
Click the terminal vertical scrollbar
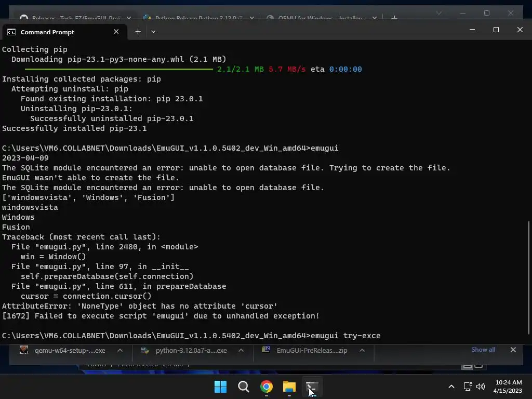click(528, 277)
